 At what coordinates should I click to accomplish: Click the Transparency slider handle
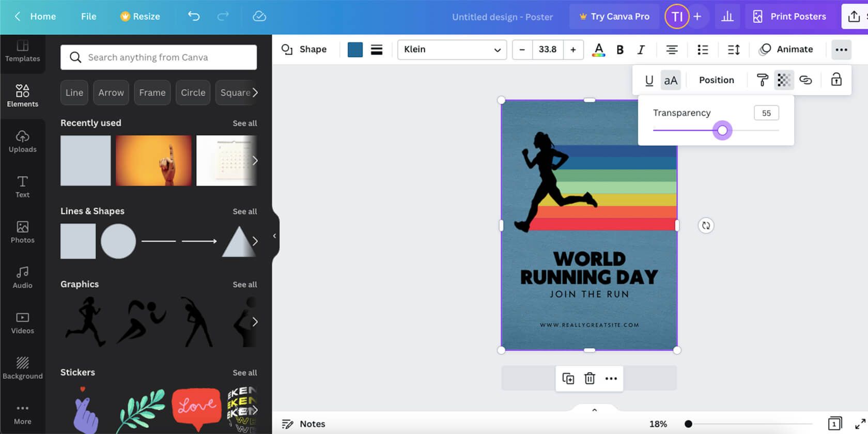tap(722, 130)
